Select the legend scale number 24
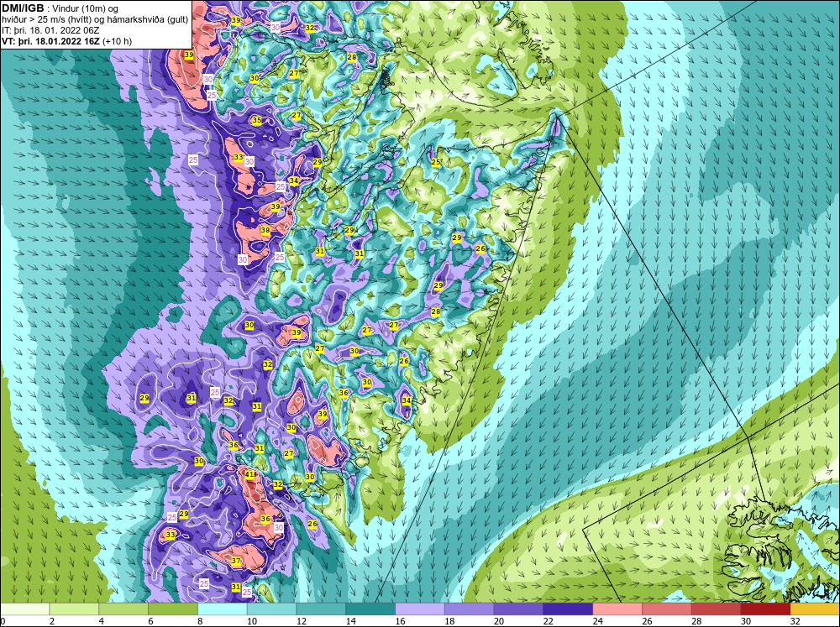 pos(597,621)
